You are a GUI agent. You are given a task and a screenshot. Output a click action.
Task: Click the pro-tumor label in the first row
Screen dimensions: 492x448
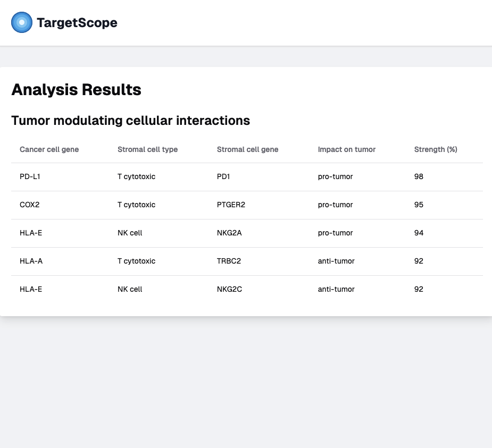click(335, 176)
